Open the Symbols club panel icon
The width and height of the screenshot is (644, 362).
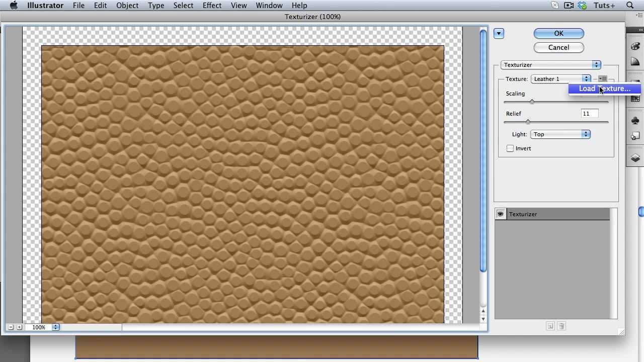635,121
